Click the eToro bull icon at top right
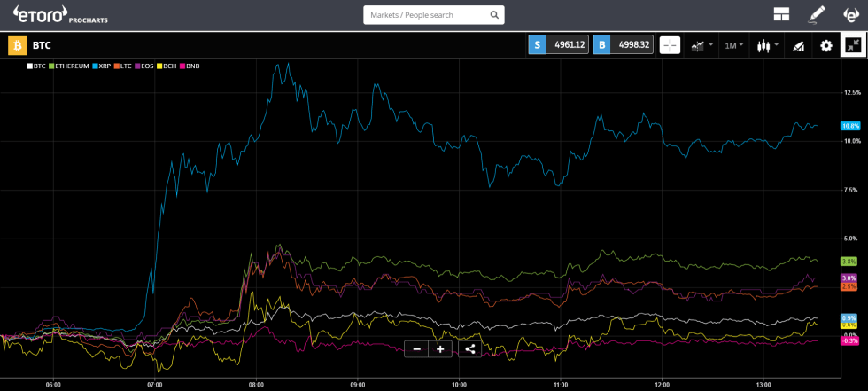This screenshot has height=391, width=868. [850, 14]
